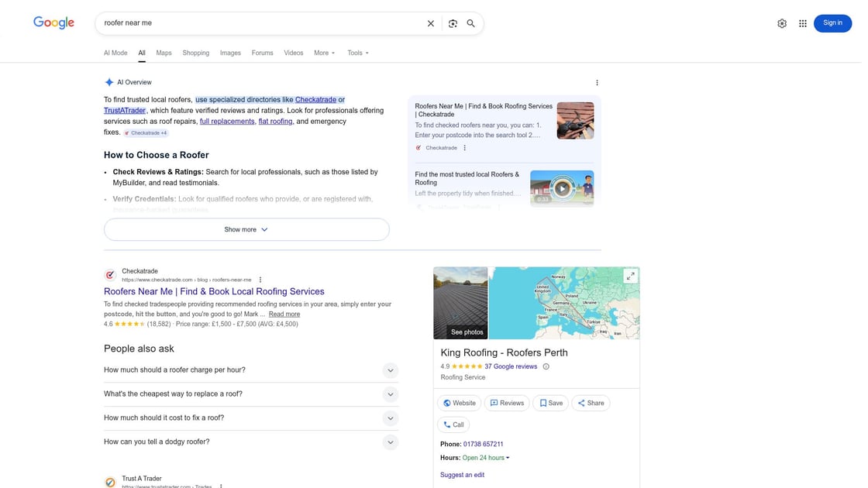Image resolution: width=868 pixels, height=488 pixels.
Task: Expand the map to full view
Action: (x=631, y=277)
